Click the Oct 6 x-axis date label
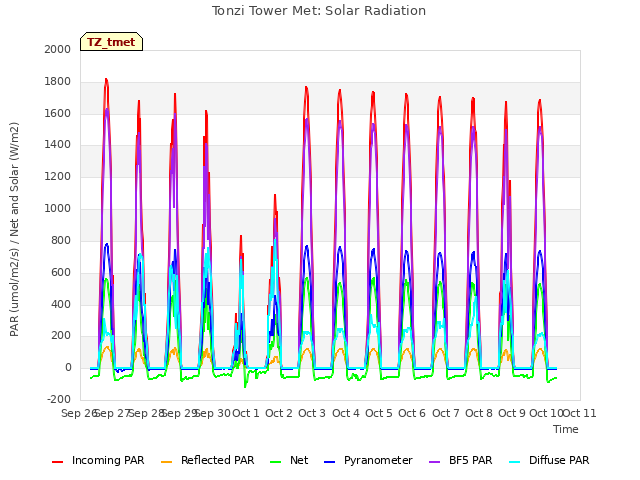This screenshot has width=640, height=480. [412, 413]
